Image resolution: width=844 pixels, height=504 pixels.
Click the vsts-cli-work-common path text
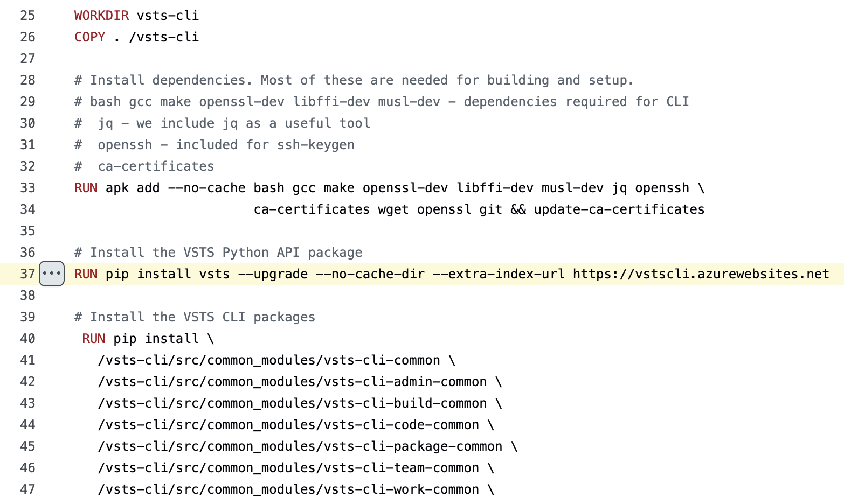pyautogui.click(x=288, y=489)
